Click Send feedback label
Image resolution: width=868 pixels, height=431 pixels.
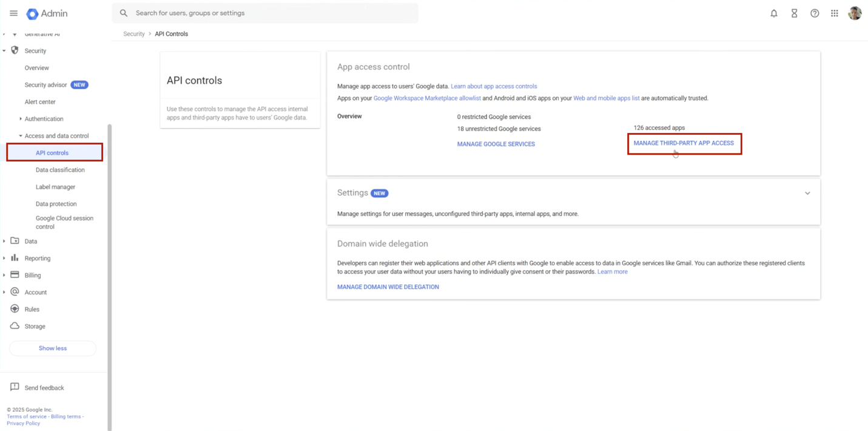(44, 388)
